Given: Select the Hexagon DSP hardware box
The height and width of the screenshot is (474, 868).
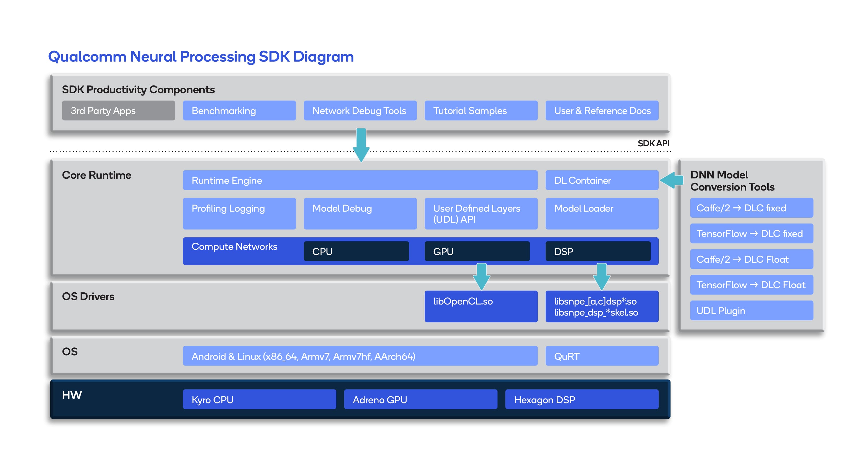Looking at the screenshot, I should [x=582, y=400].
